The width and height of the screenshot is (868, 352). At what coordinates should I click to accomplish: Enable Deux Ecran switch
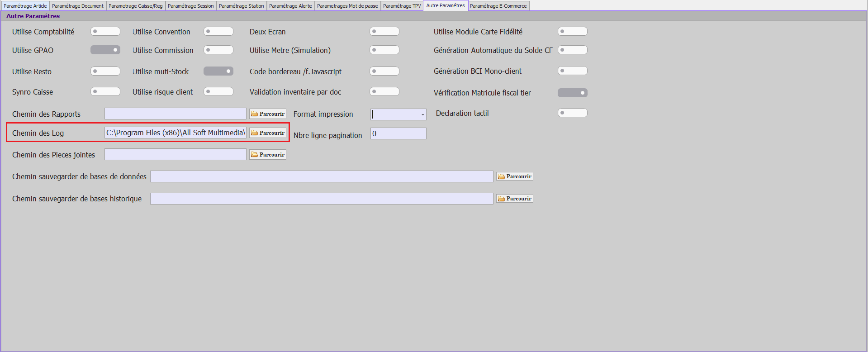coord(384,31)
